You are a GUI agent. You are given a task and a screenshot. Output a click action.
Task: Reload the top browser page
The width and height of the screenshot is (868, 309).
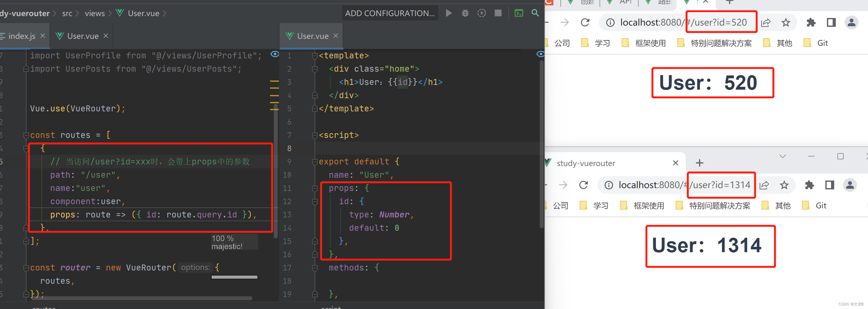[585, 22]
